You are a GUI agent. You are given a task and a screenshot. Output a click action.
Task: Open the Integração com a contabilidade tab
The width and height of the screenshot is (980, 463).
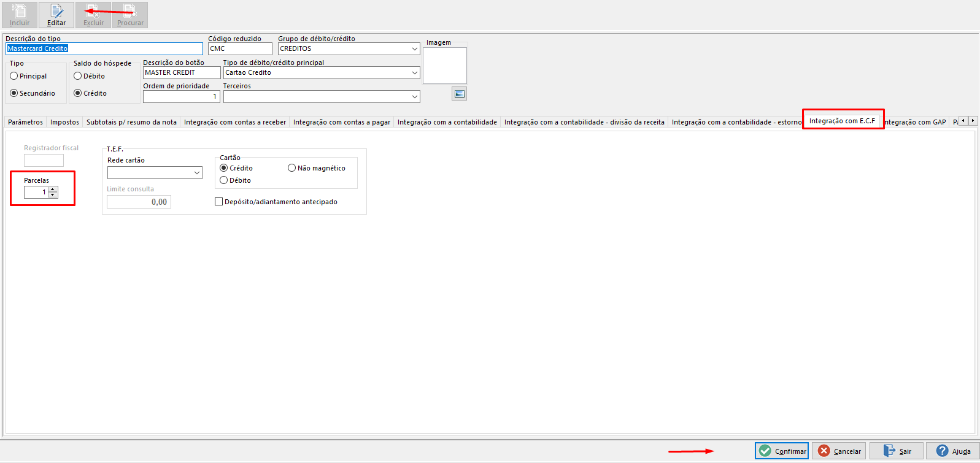click(447, 122)
